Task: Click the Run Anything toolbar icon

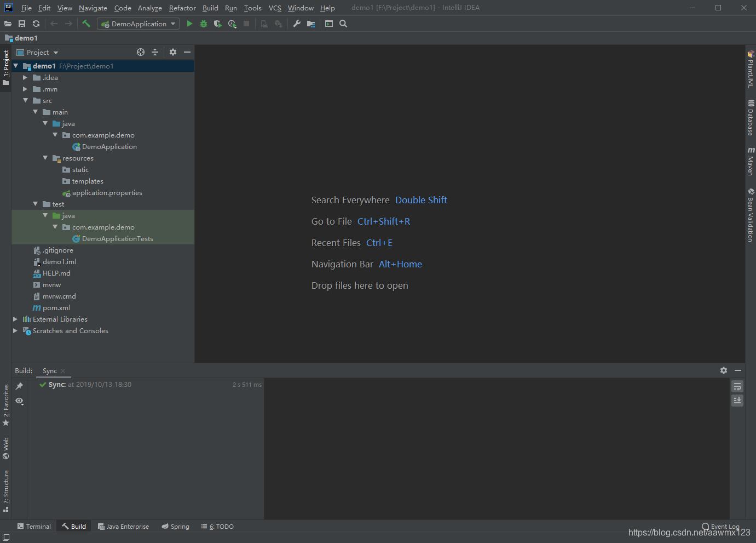Action: point(329,24)
